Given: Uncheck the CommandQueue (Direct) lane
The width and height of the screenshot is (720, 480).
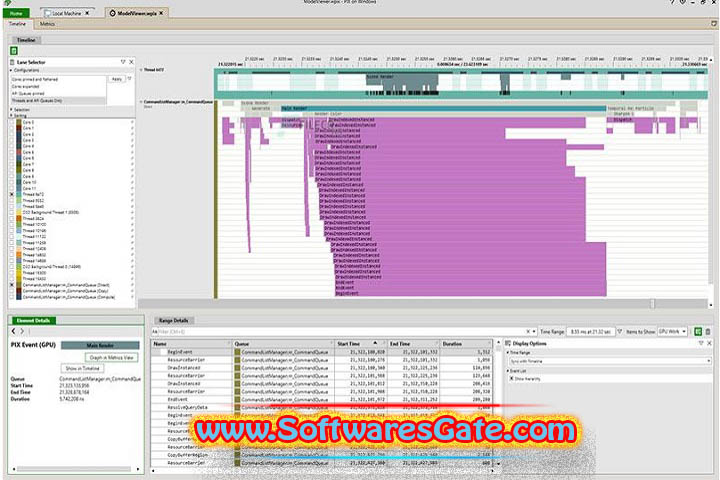Looking at the screenshot, I should (x=12, y=285).
